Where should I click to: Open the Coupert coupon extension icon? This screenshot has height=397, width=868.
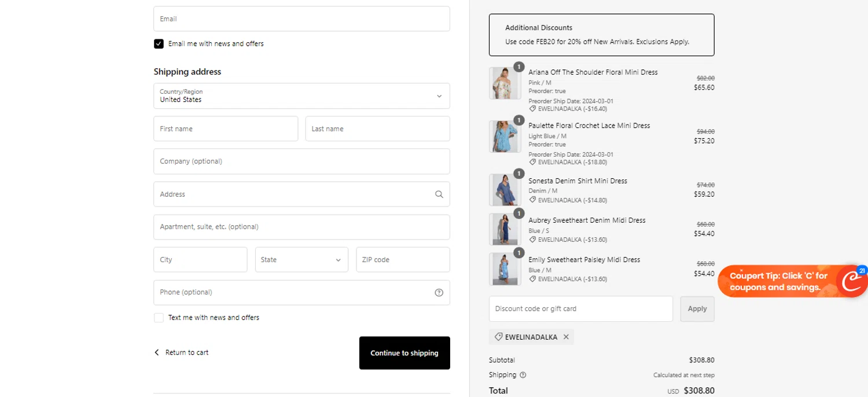pyautogui.click(x=853, y=282)
